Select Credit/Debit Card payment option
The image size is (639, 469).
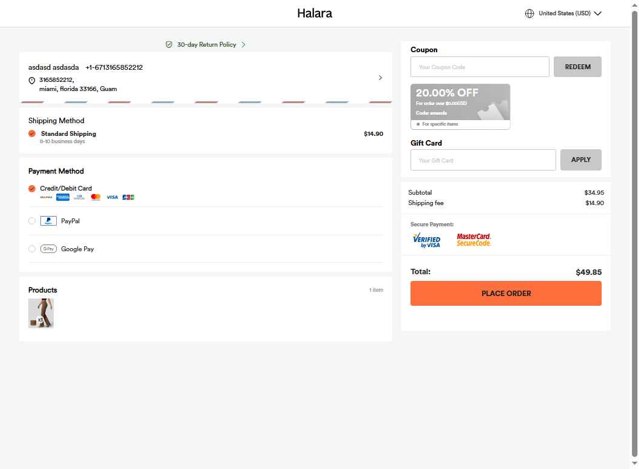(32, 188)
